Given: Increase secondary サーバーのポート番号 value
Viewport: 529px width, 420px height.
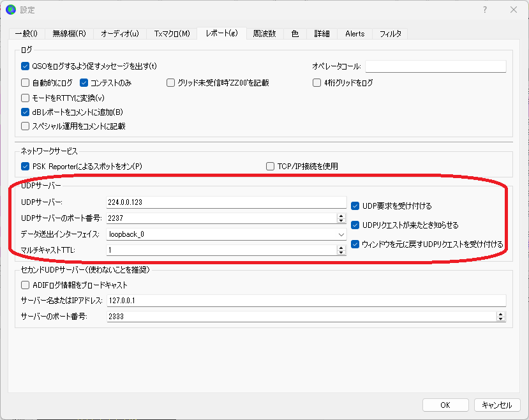Looking at the screenshot, I should tap(501, 314).
